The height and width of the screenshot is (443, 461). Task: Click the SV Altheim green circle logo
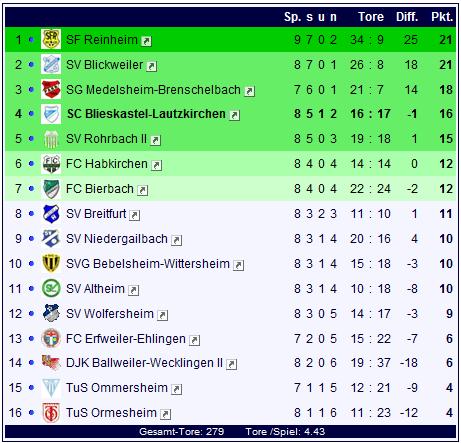[51, 288]
